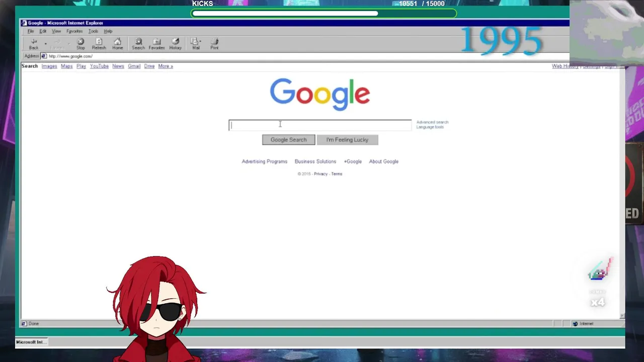The height and width of the screenshot is (362, 644).
Task: Open the Favorites menu
Action: (x=74, y=31)
